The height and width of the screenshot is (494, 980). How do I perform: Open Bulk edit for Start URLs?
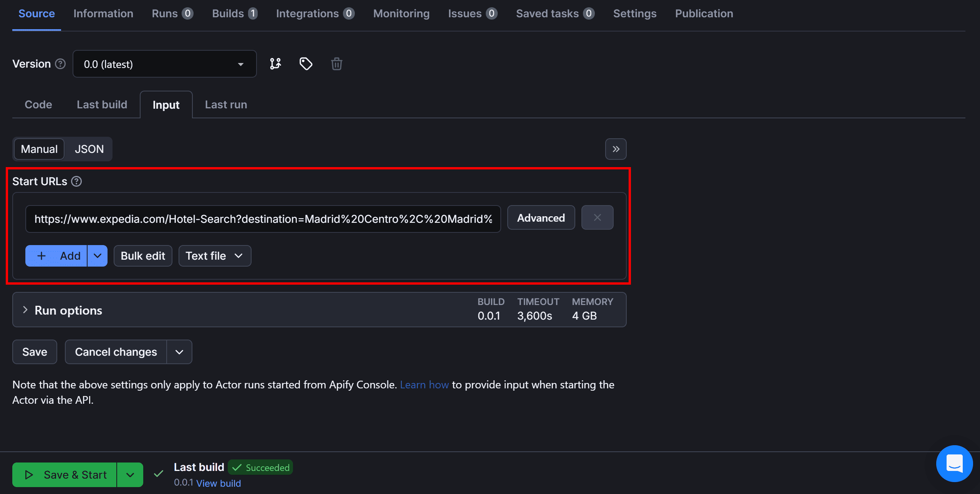[x=142, y=255]
